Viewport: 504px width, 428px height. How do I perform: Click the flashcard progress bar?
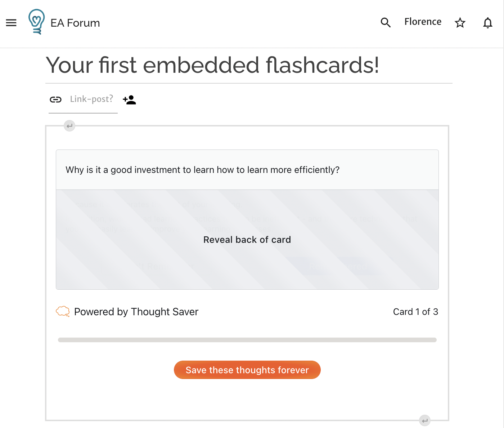coord(247,340)
